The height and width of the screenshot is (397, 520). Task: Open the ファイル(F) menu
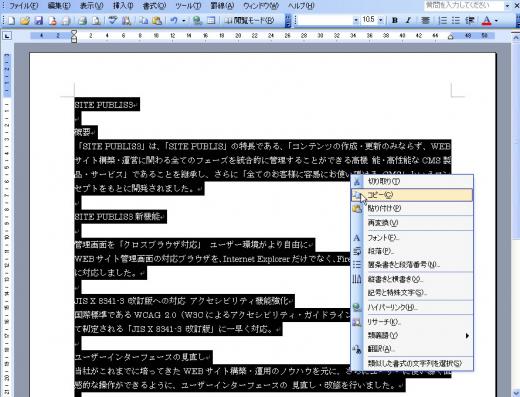pyautogui.click(x=24, y=6)
